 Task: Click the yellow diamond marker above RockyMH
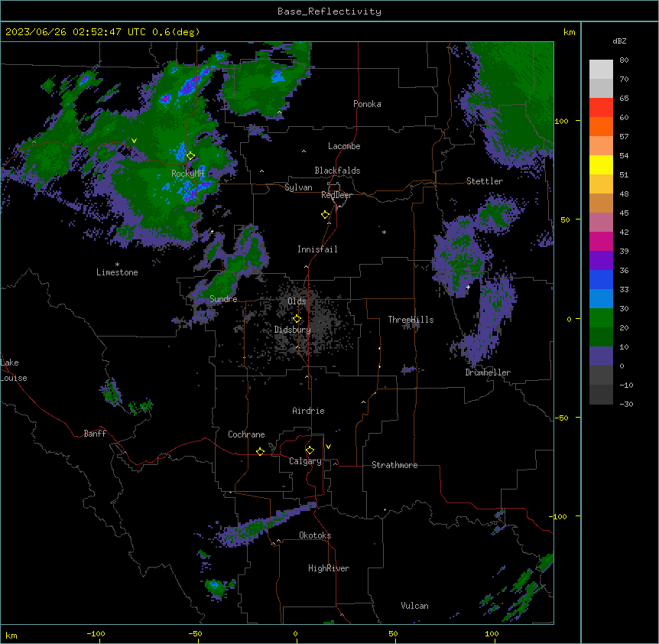(x=190, y=156)
